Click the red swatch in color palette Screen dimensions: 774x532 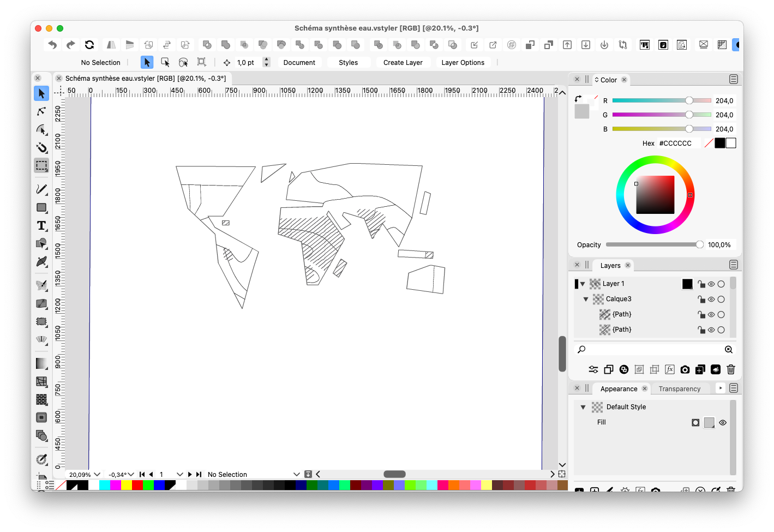(137, 485)
